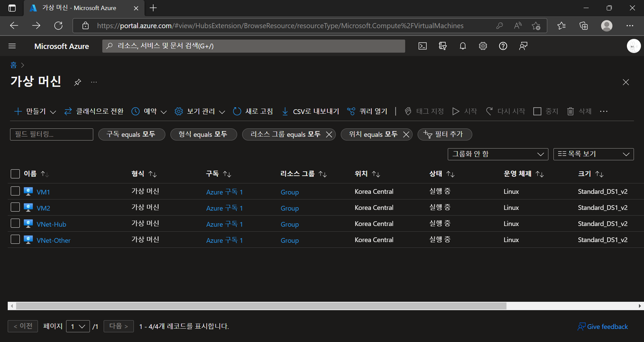The image size is (644, 342).
Task: Toggle the select-all checkbox in header
Action: pos(15,174)
